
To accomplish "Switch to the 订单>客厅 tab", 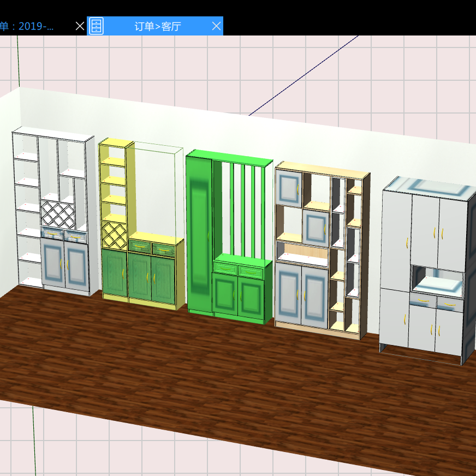I will [158, 26].
